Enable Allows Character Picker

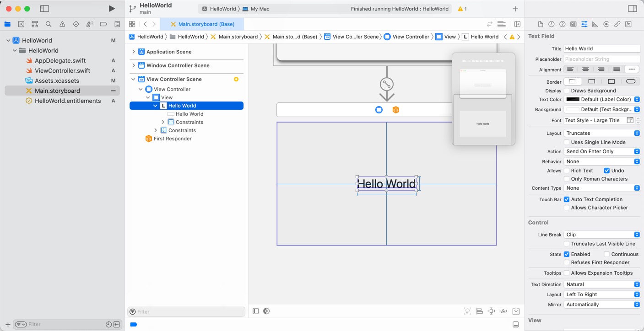[x=567, y=208]
